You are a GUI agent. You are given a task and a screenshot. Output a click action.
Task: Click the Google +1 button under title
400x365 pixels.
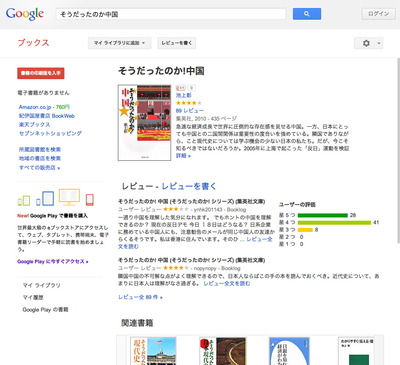[x=180, y=88]
